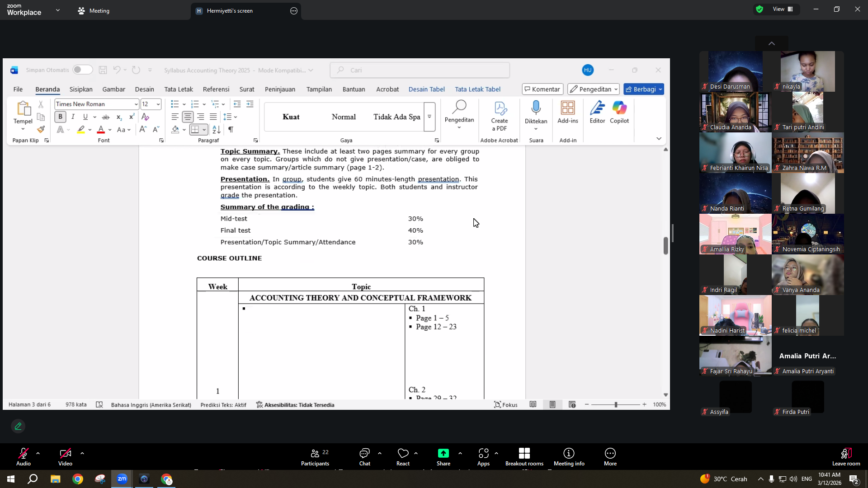This screenshot has height=488, width=868.
Task: Click the Format Painter brush icon
Action: (41, 129)
